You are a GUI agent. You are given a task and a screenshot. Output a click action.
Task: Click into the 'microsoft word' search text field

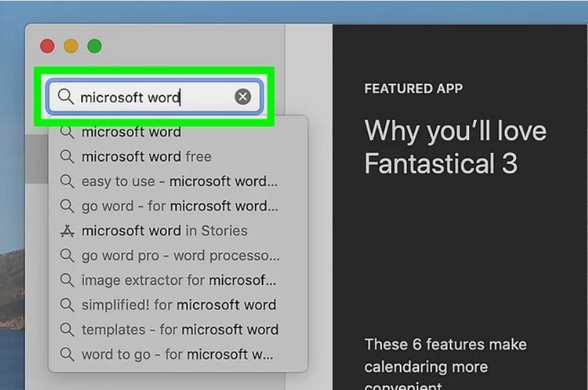tap(155, 97)
